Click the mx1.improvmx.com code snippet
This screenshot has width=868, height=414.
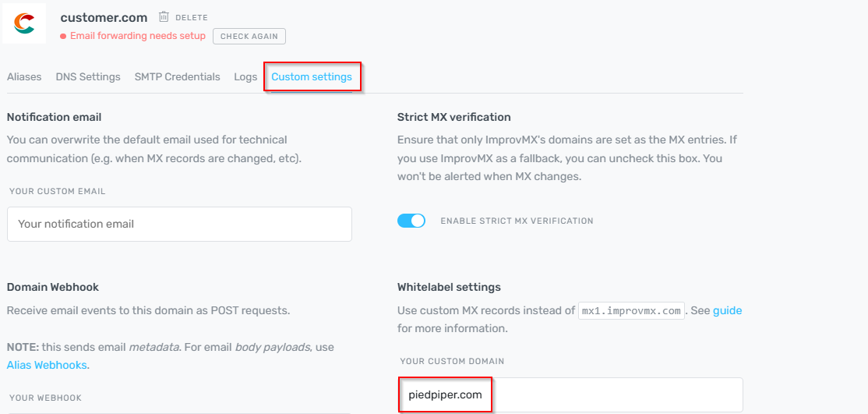click(x=631, y=311)
